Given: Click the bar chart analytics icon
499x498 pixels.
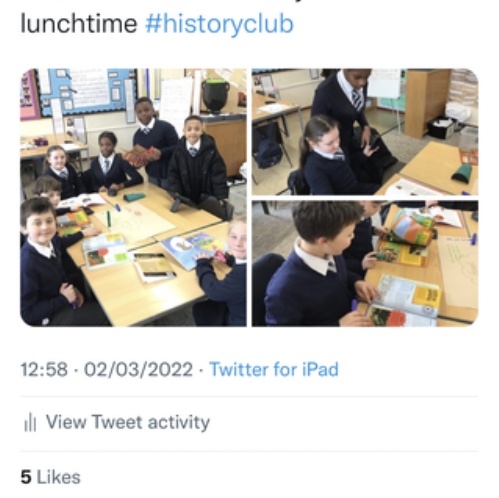Looking at the screenshot, I should [30, 422].
